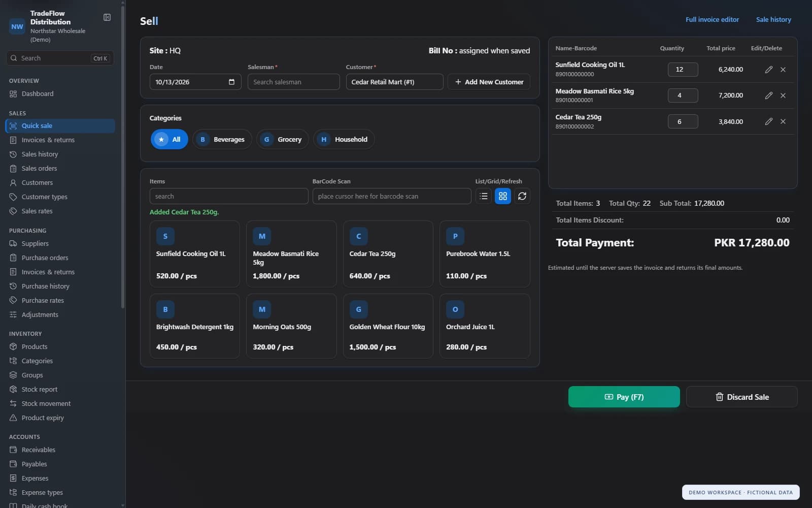Add the Purebrook Water 1.5L product card
Image resolution: width=812 pixels, height=508 pixels.
(485, 254)
